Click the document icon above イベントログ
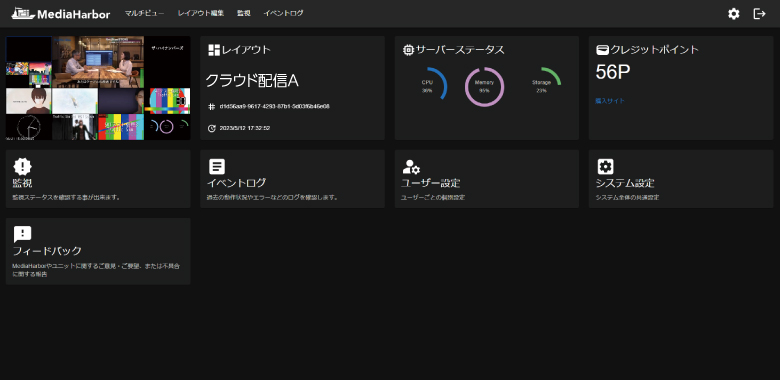 click(217, 167)
